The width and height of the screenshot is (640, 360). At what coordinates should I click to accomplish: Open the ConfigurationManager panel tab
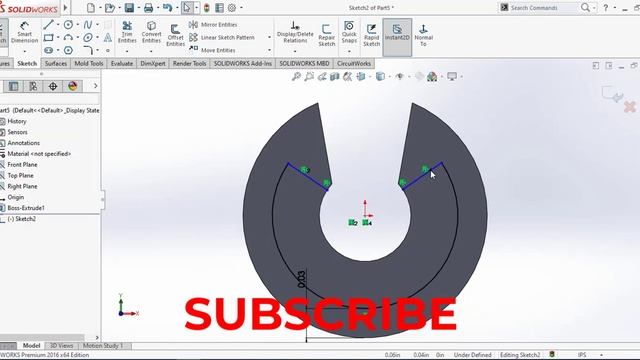click(33, 86)
